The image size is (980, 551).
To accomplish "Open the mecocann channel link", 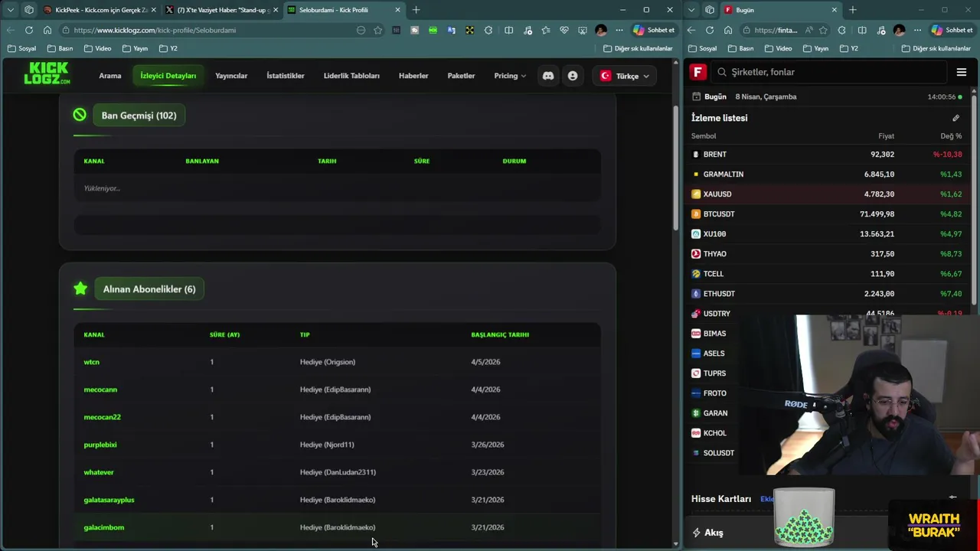I will pyautogui.click(x=100, y=390).
